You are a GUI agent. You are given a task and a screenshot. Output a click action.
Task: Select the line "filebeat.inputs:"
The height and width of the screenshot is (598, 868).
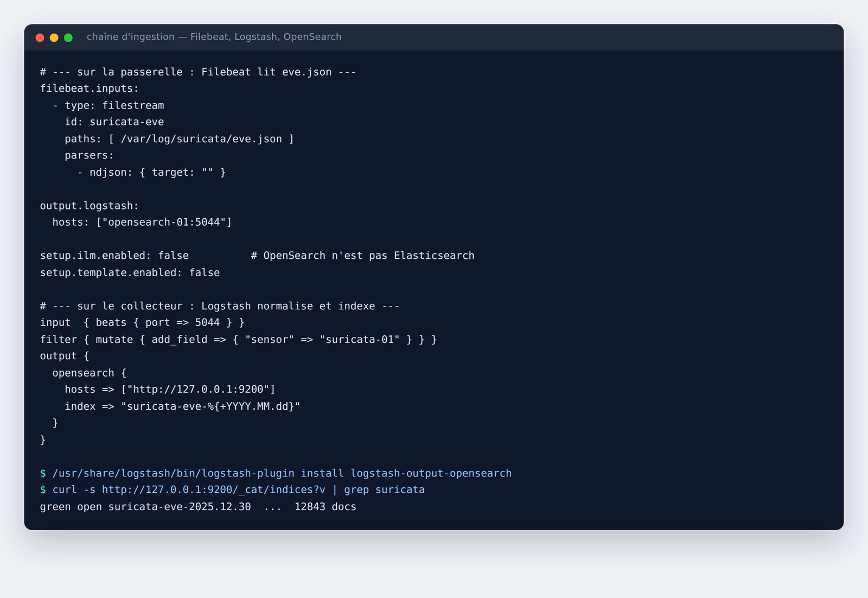pos(90,88)
